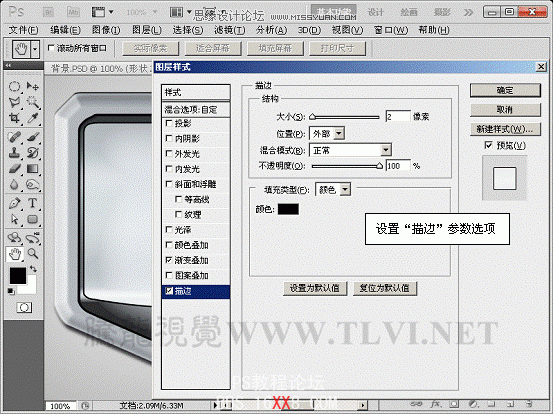Select the 3D Rotate tool

click(x=14, y=238)
